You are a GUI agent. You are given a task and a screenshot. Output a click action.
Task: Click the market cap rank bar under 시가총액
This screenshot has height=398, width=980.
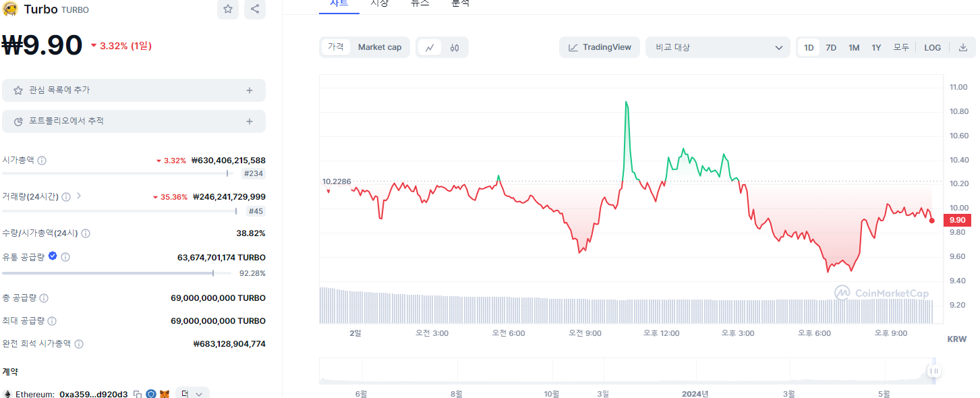pyautogui.click(x=119, y=173)
